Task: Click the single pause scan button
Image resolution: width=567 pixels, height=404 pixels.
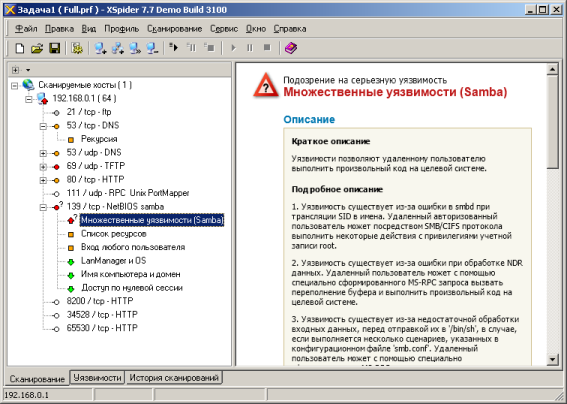Action: tap(250, 48)
